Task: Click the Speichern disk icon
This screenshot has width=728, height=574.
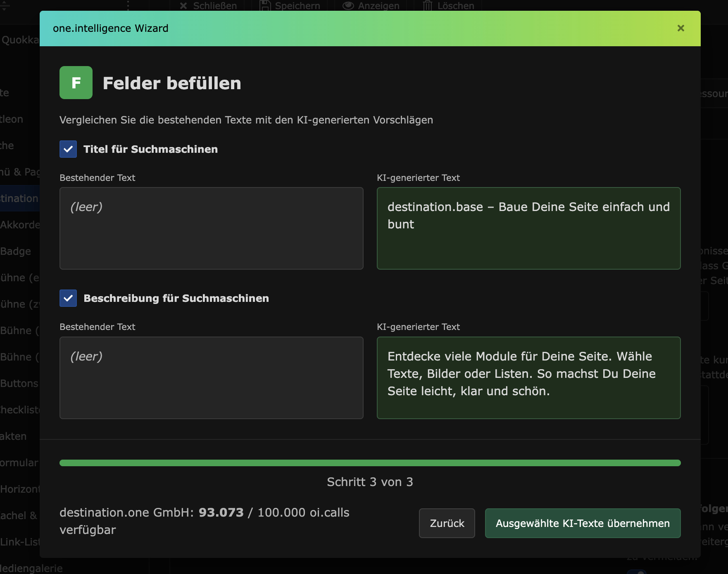Action: point(265,6)
